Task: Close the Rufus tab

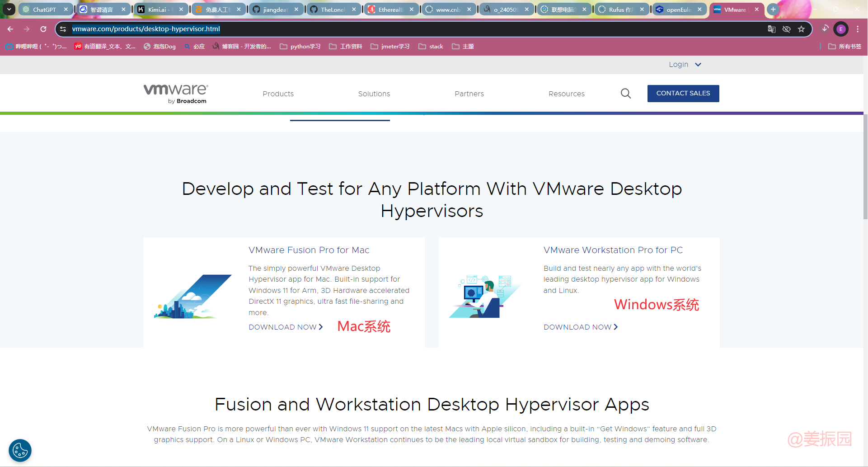Action: tap(642, 9)
